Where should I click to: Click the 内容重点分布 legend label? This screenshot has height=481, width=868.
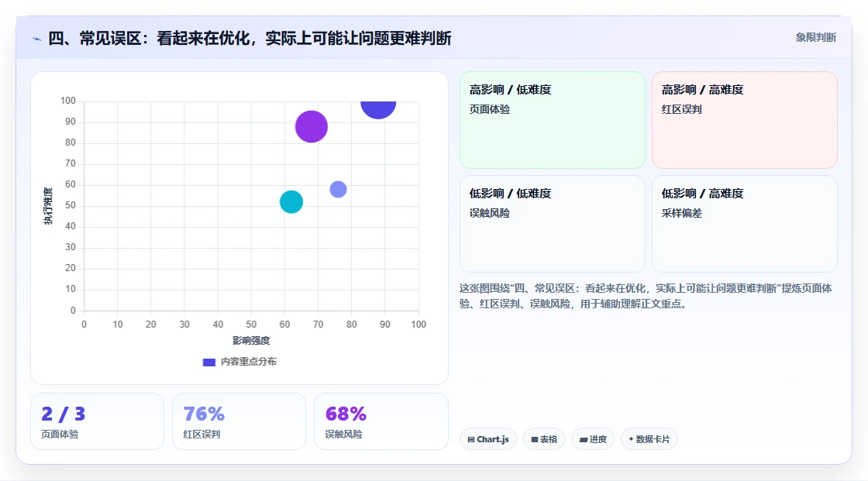249,362
